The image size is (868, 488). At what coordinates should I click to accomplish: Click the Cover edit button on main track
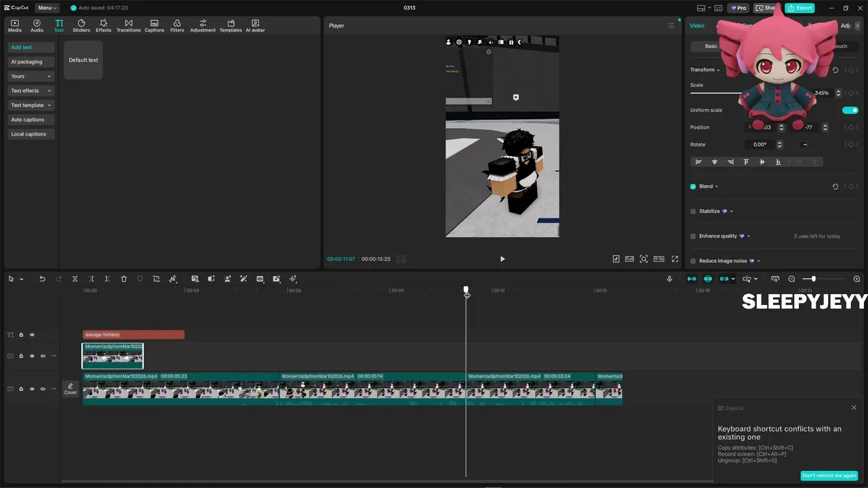click(x=71, y=389)
